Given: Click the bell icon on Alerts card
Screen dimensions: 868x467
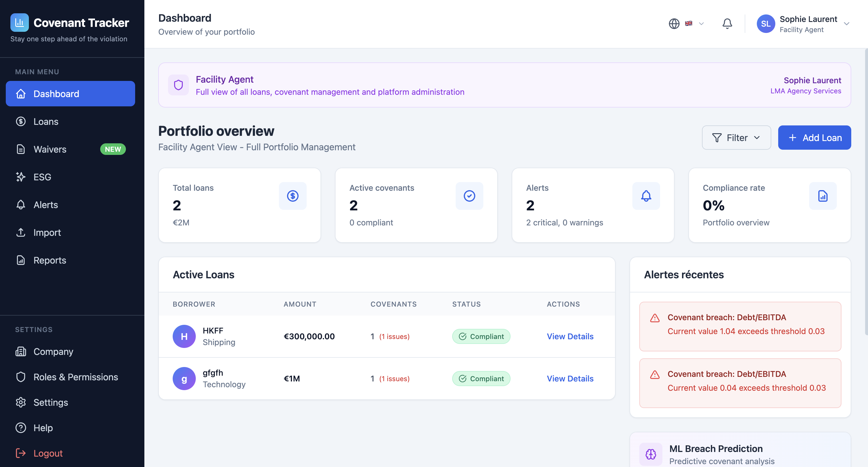Looking at the screenshot, I should pos(646,196).
